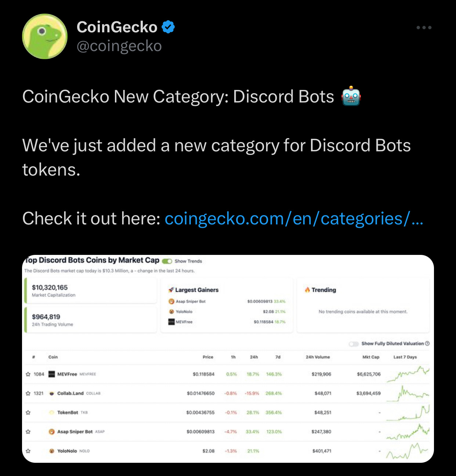Sort table by 24h Volume column
This screenshot has height=476, width=456.
318,357
